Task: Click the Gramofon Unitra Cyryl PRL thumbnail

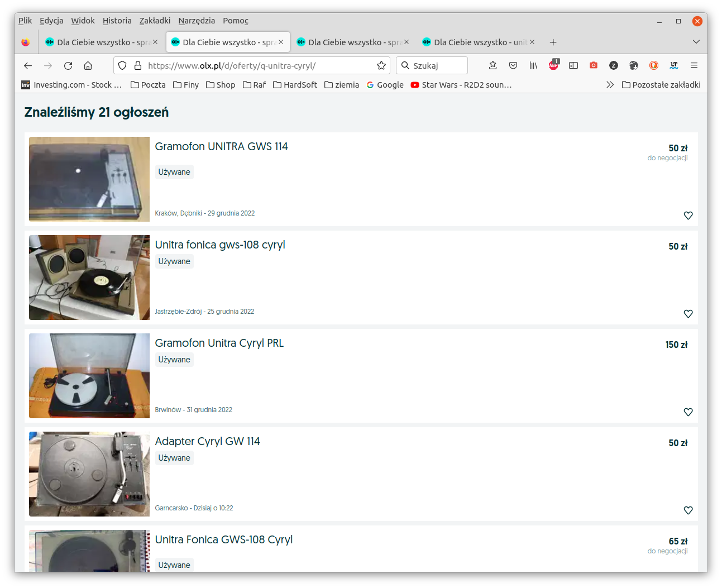Action: pos(89,376)
